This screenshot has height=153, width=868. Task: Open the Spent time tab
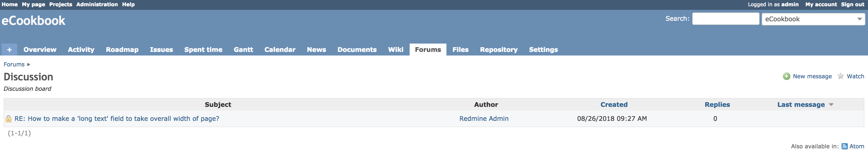pos(203,50)
